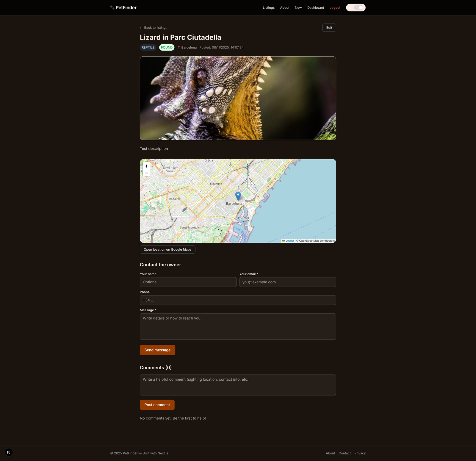Click New in the navigation menu
The image size is (476, 461).
tap(298, 7)
